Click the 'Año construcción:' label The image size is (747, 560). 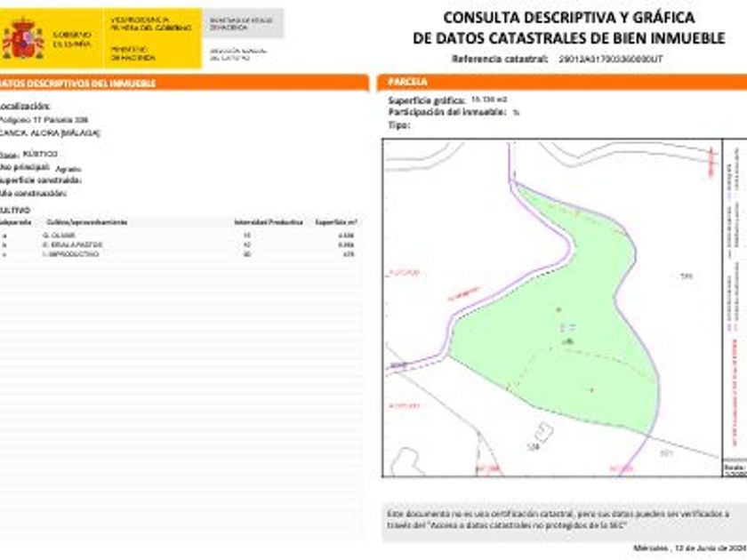(x=32, y=194)
